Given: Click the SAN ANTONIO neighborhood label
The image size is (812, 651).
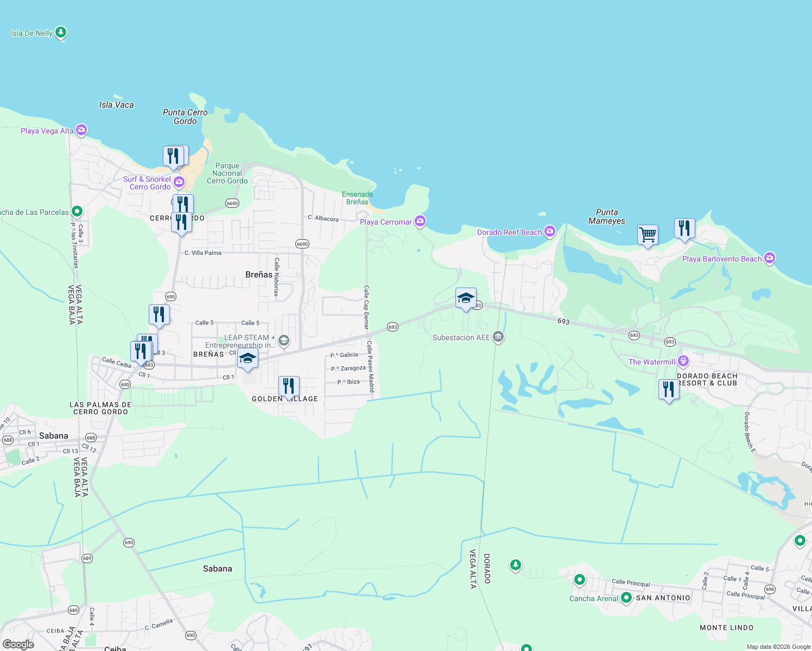Looking at the screenshot, I should 663,598.
